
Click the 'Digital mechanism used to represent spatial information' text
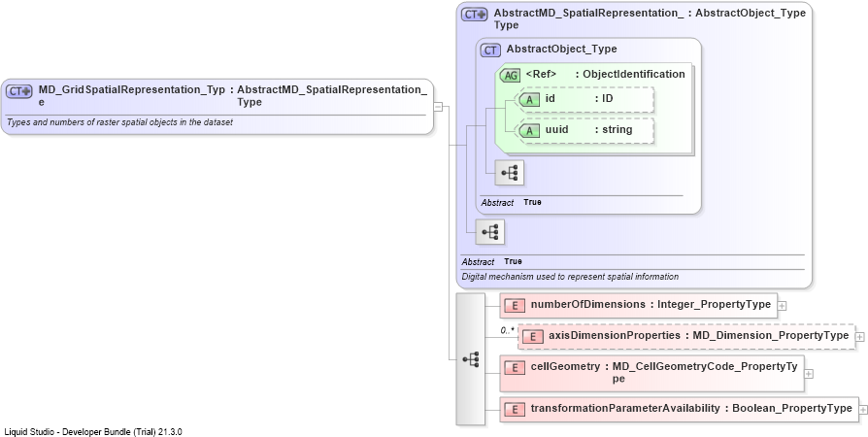click(x=570, y=277)
